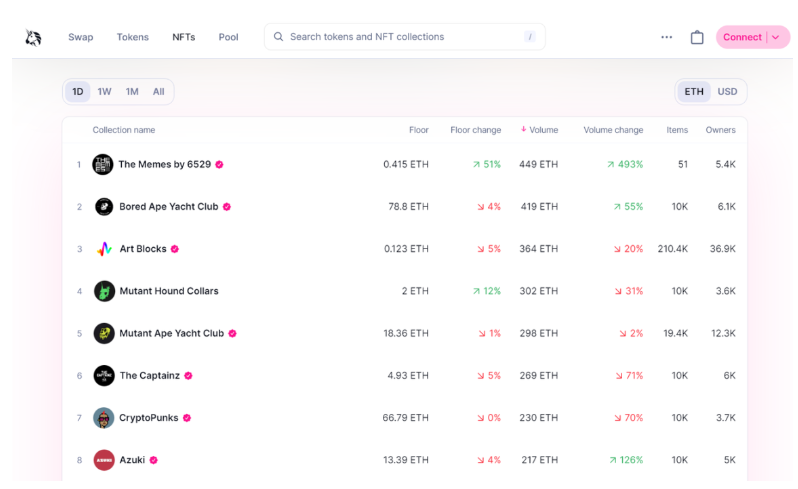Screen dimensions: 798x489
Task: Click the Mutant Ape Yacht Club avatar
Action: click(x=104, y=333)
